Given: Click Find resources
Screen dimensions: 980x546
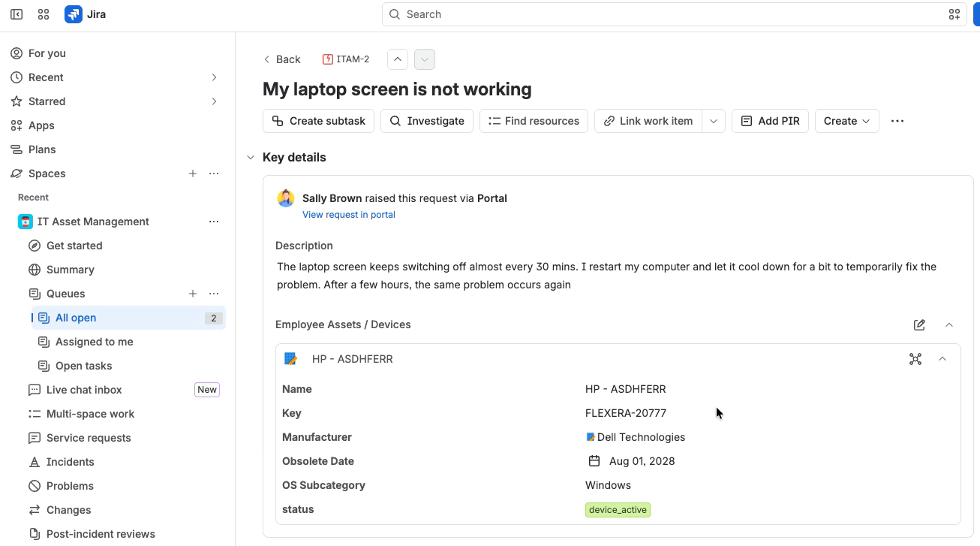Looking at the screenshot, I should click(534, 121).
